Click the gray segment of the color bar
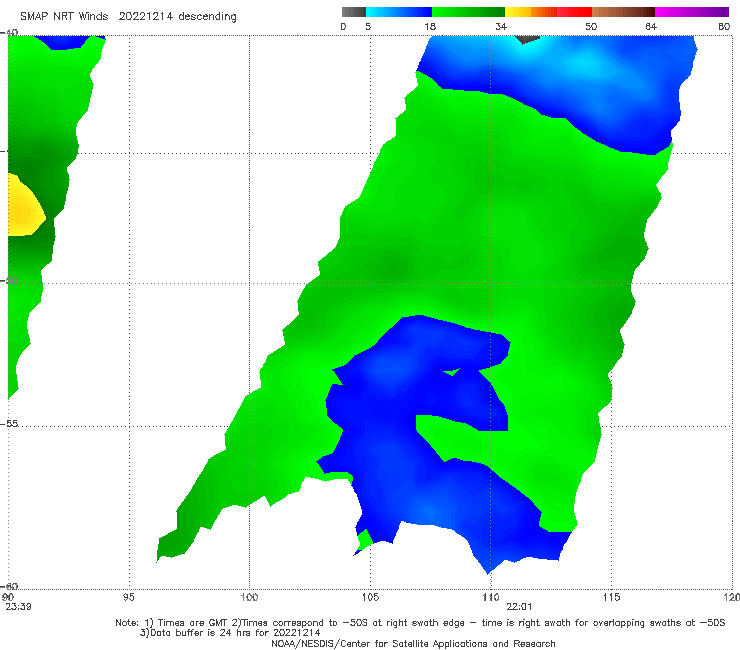Image resolution: width=740 pixels, height=650 pixels. (354, 12)
